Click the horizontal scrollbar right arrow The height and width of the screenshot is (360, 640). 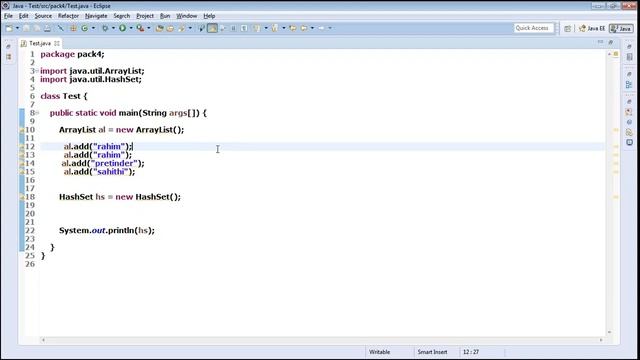tap(601, 340)
